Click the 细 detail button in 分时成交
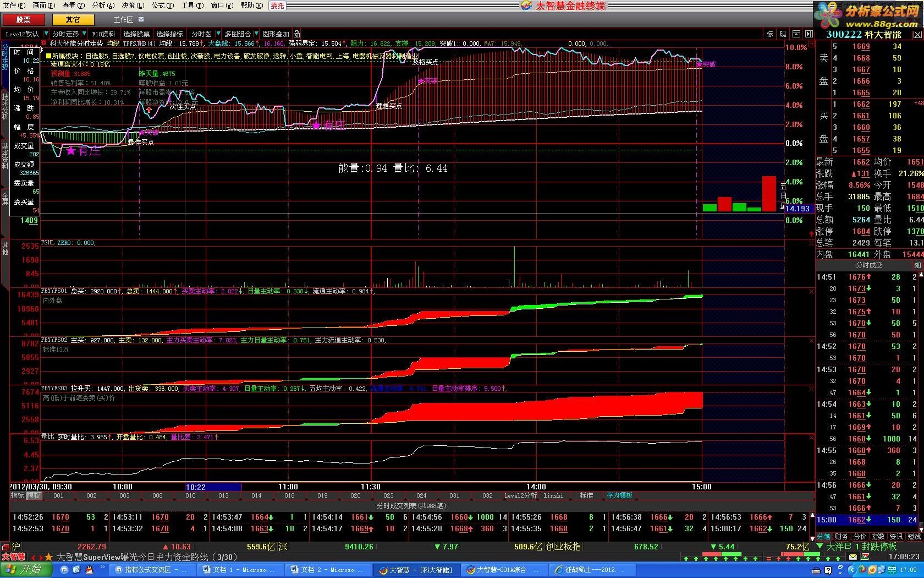The width and height of the screenshot is (924, 578). pyautogui.click(x=917, y=265)
